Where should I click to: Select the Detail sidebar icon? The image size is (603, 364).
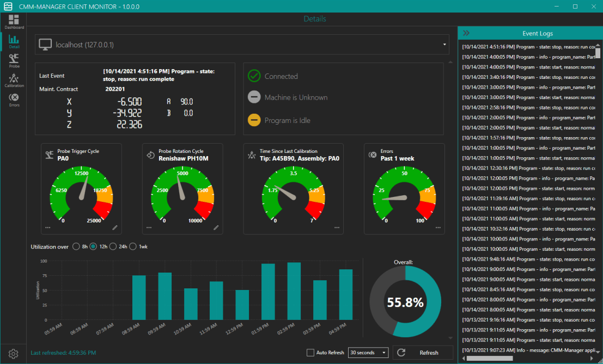point(14,41)
